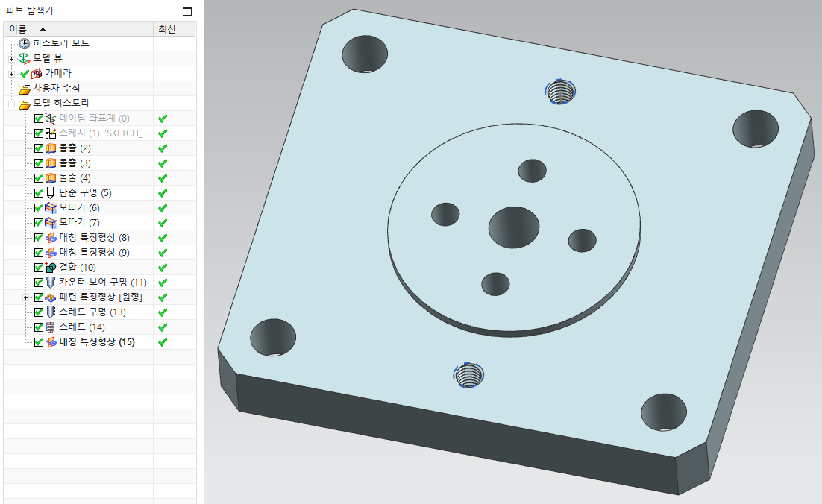The height and width of the screenshot is (504, 822).
Task: Uncheck the 스레드 구멍 (13) checkbox
Action: 38,312
